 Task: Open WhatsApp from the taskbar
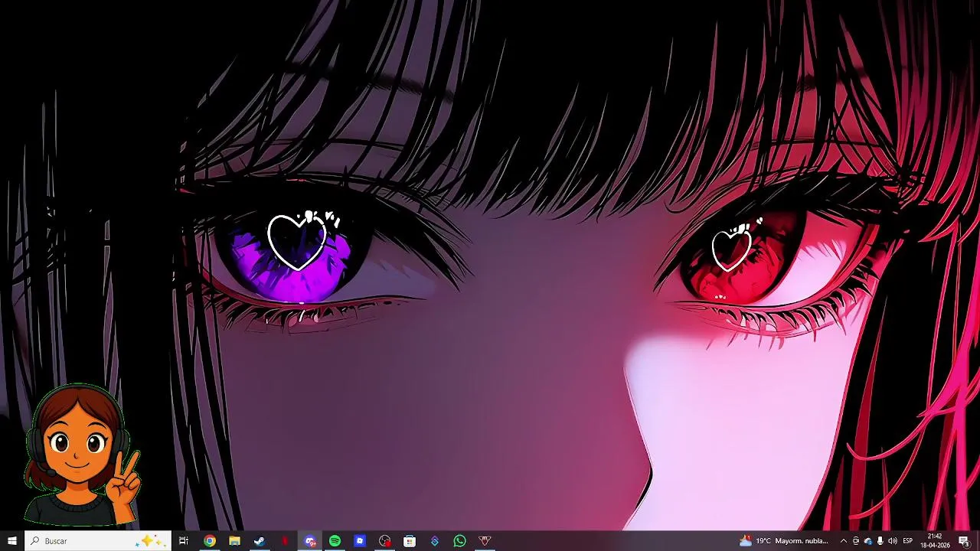459,541
